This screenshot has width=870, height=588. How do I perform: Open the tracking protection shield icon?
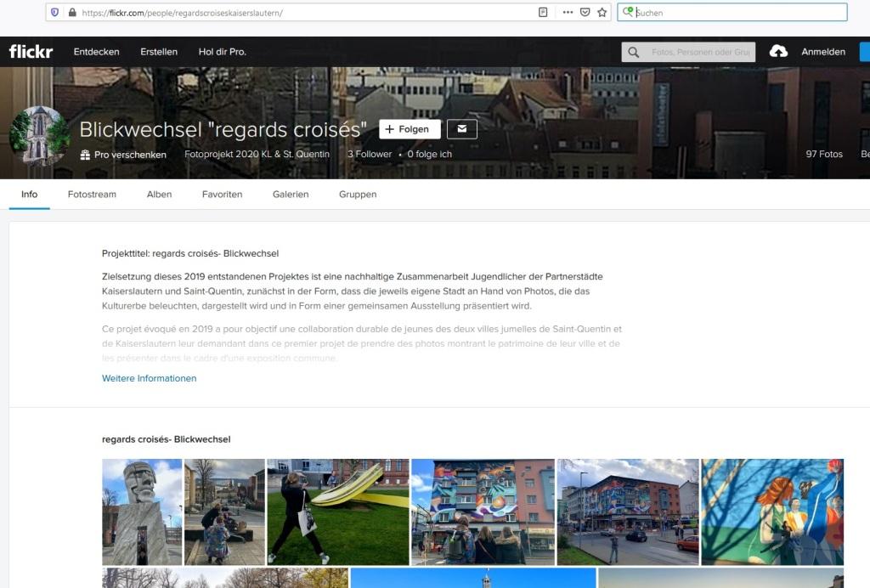55,13
